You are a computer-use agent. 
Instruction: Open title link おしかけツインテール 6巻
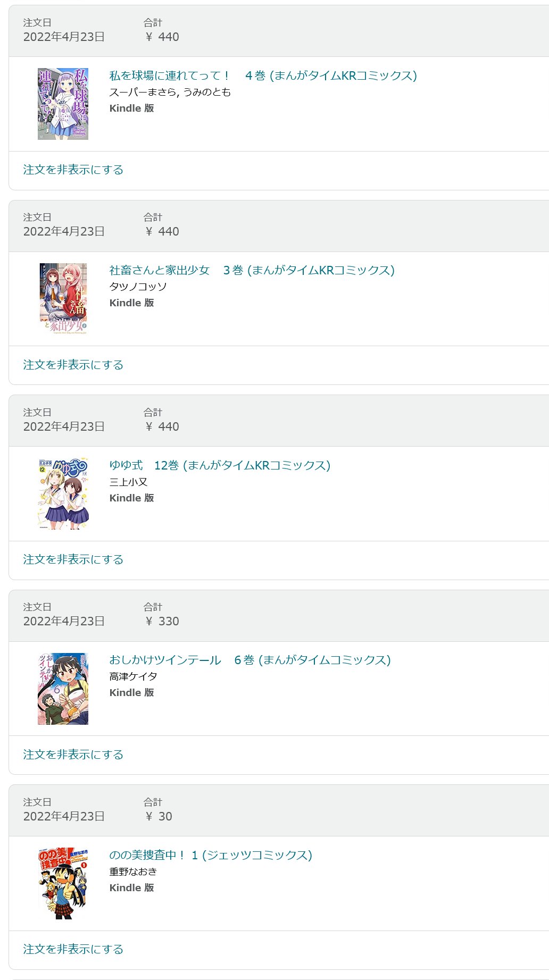coord(250,660)
